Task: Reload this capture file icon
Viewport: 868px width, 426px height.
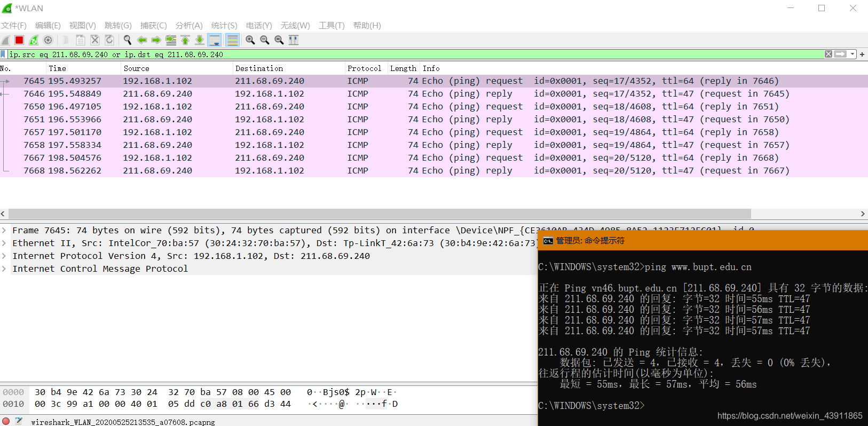Action: (x=109, y=40)
